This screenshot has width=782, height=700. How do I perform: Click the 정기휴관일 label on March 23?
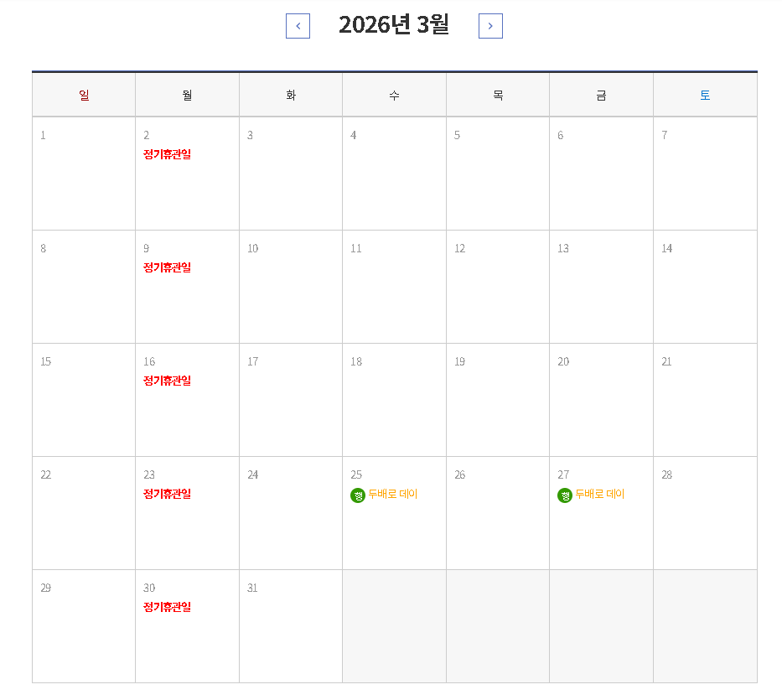point(165,494)
